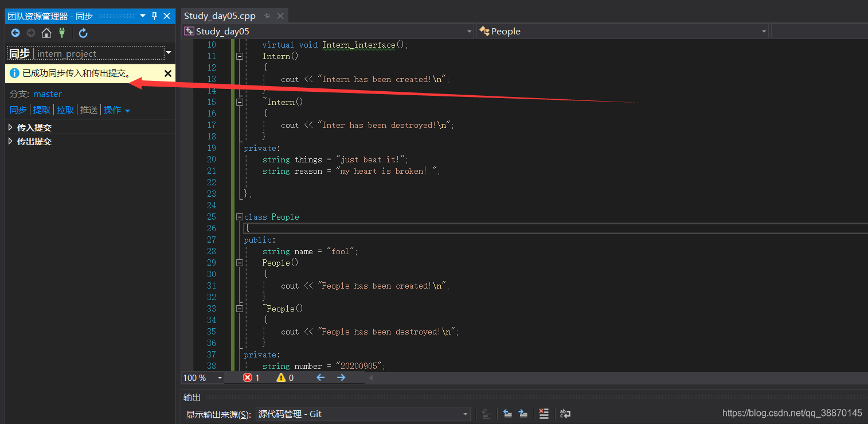
Task: Open the master branch link
Action: (48, 94)
